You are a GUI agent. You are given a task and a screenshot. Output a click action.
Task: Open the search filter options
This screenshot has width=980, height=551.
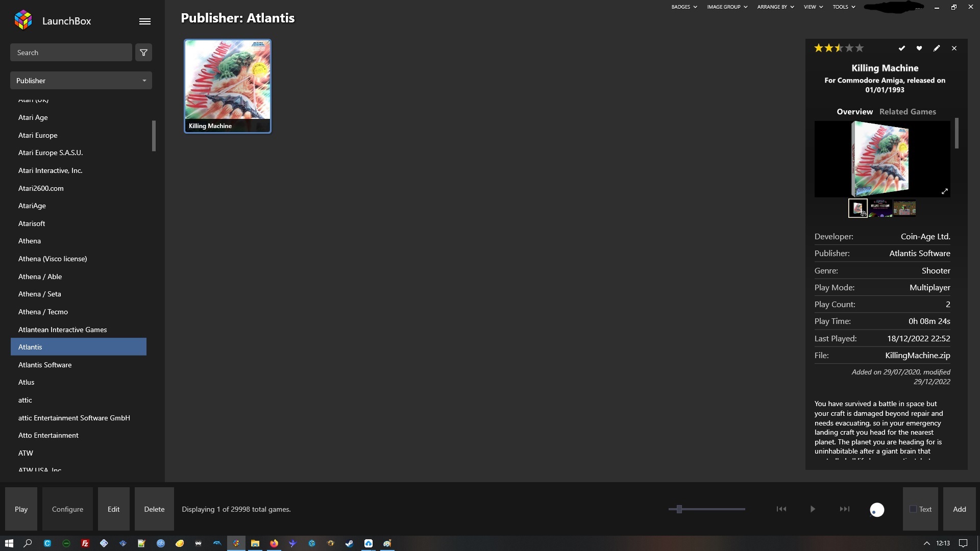point(143,53)
